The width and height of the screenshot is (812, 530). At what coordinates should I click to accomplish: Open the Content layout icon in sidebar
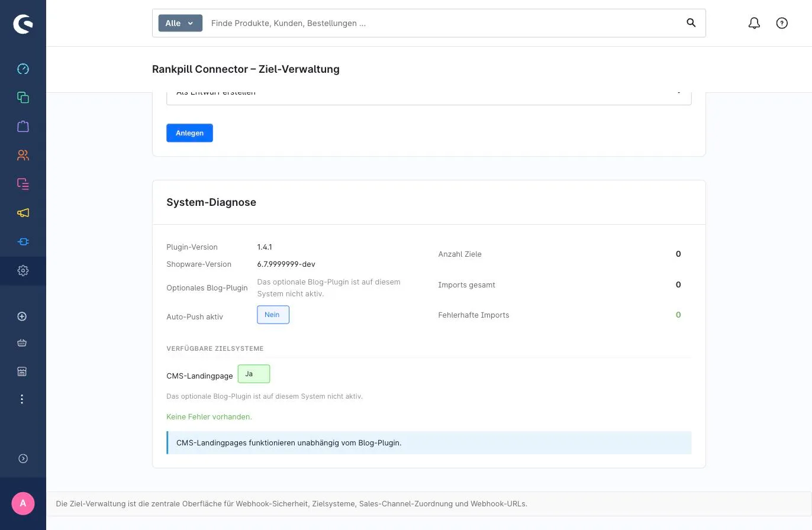23,184
